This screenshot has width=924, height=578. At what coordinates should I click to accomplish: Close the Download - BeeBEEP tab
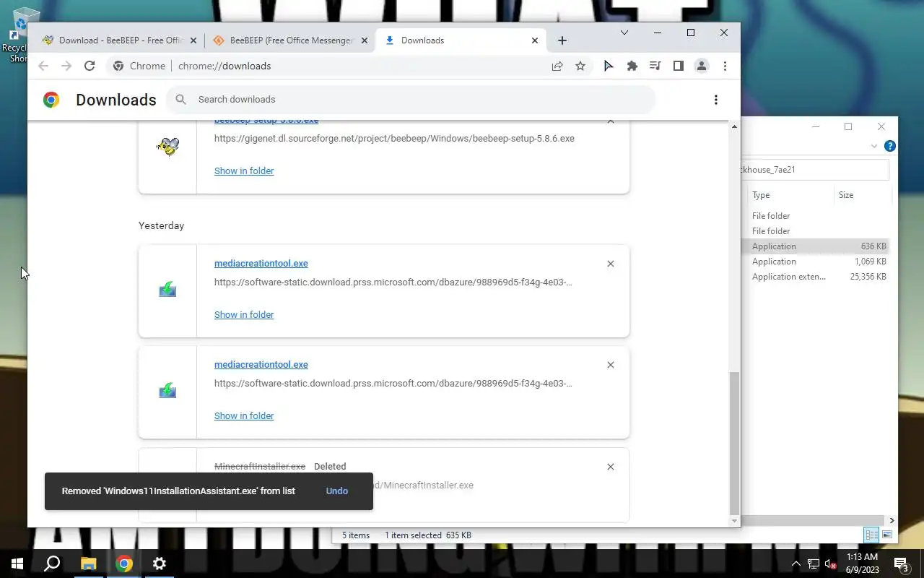(x=193, y=40)
